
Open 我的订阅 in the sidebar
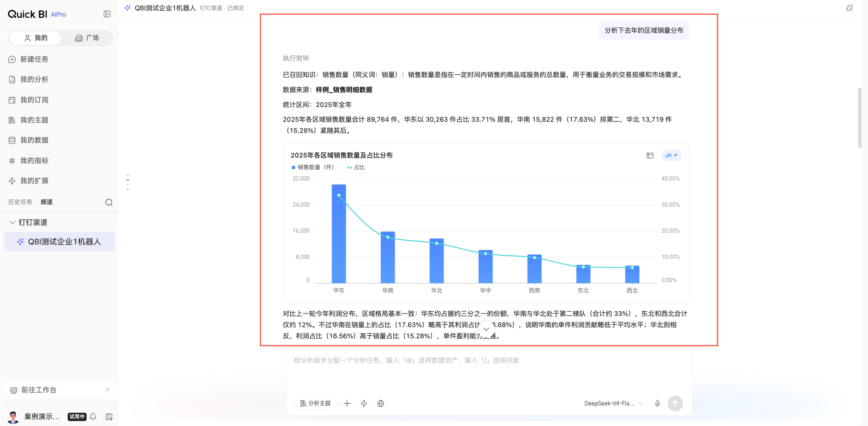34,100
